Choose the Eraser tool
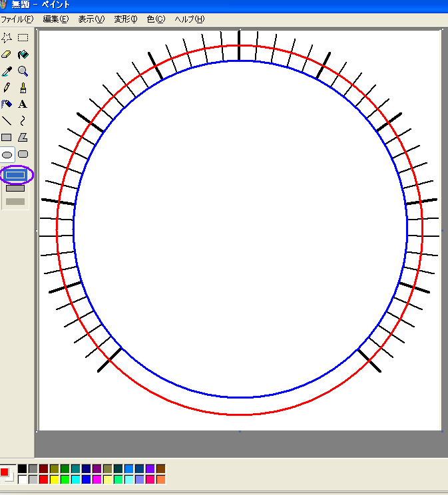 [x=7, y=55]
